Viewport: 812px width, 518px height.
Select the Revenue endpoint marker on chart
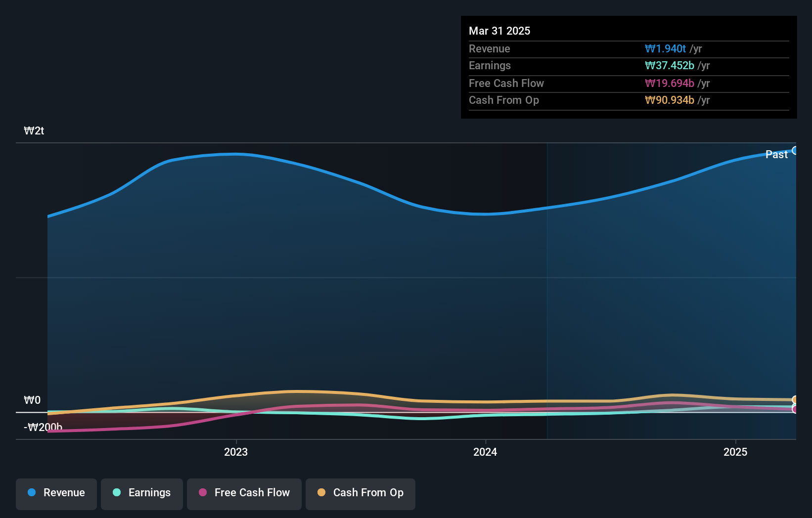795,150
